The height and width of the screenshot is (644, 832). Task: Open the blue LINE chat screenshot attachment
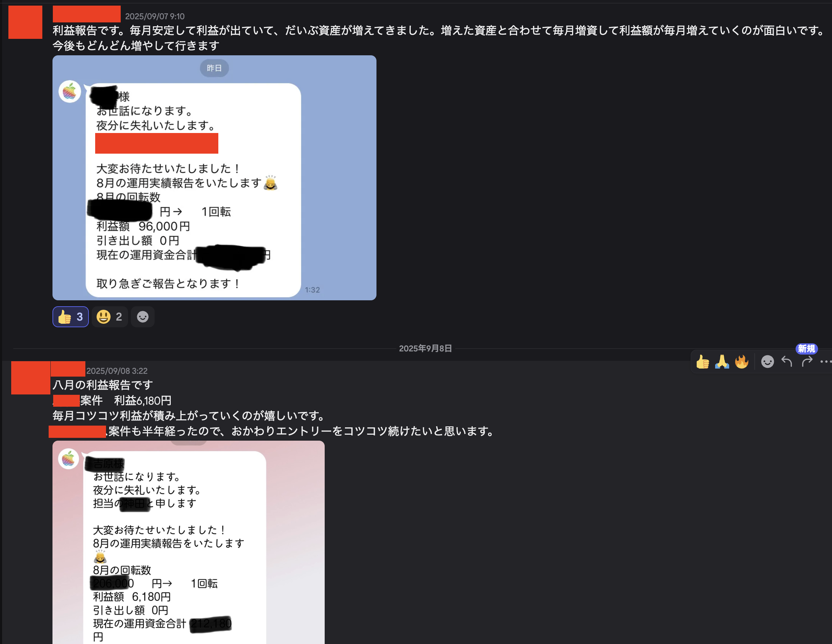pos(214,177)
